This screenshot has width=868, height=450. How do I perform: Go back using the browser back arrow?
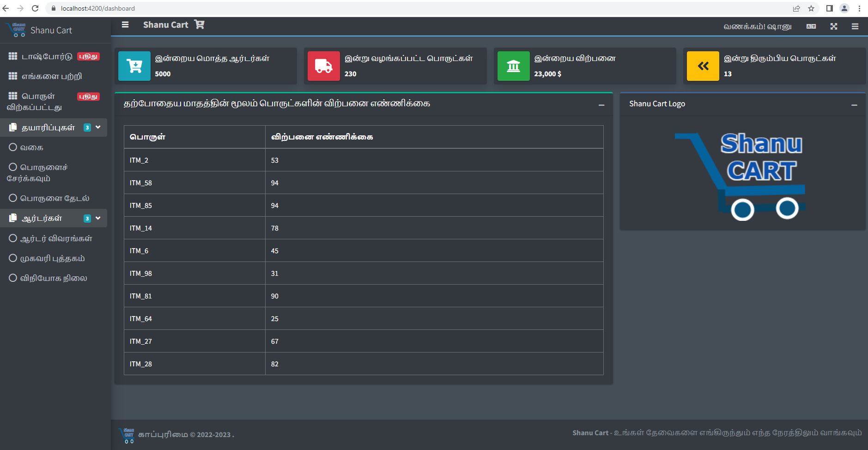point(6,8)
